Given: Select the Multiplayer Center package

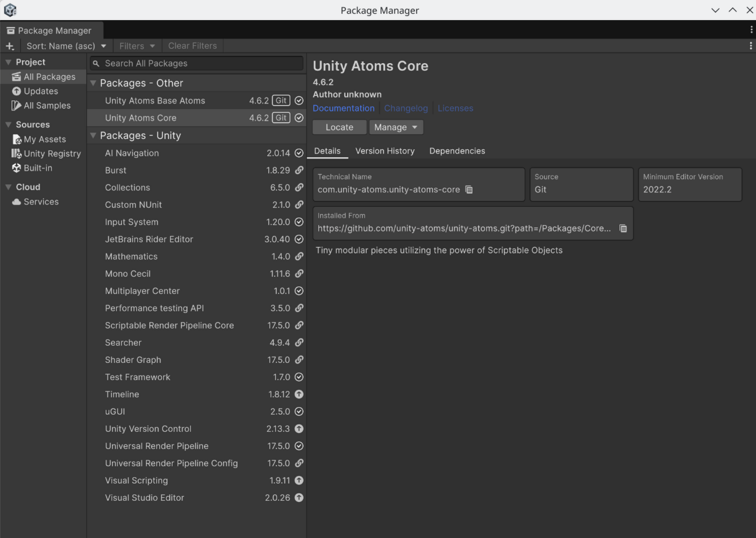Looking at the screenshot, I should pos(196,291).
